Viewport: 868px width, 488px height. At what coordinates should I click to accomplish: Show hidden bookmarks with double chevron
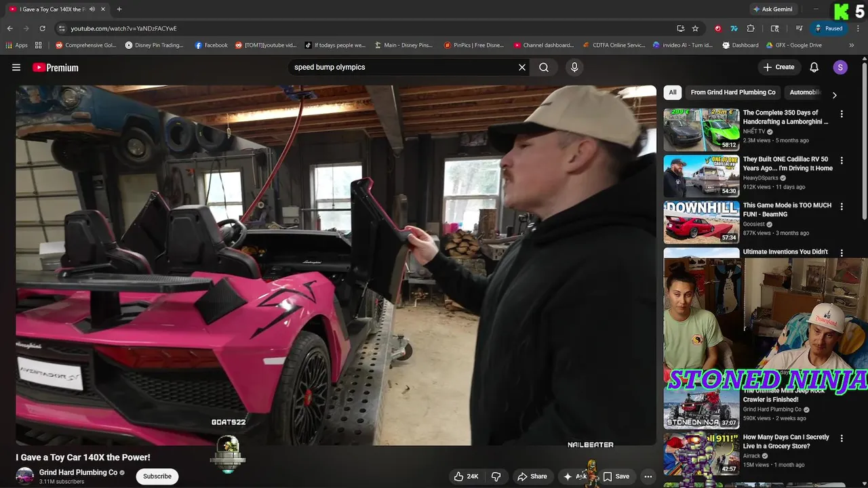pyautogui.click(x=852, y=45)
